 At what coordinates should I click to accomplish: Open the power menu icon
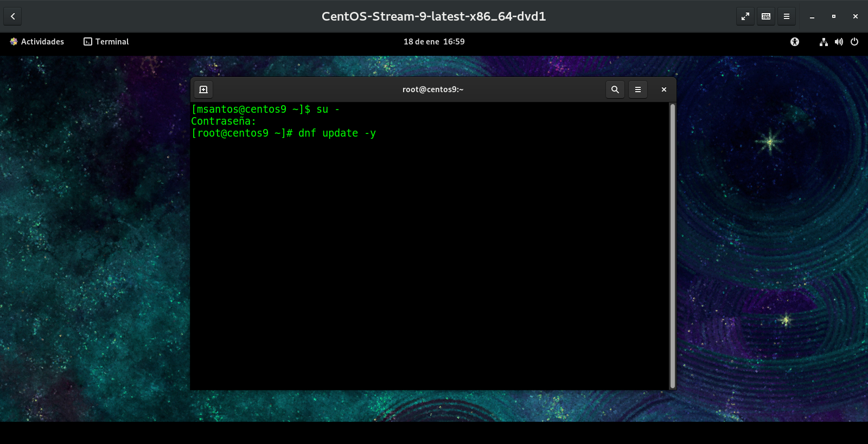[854, 42]
